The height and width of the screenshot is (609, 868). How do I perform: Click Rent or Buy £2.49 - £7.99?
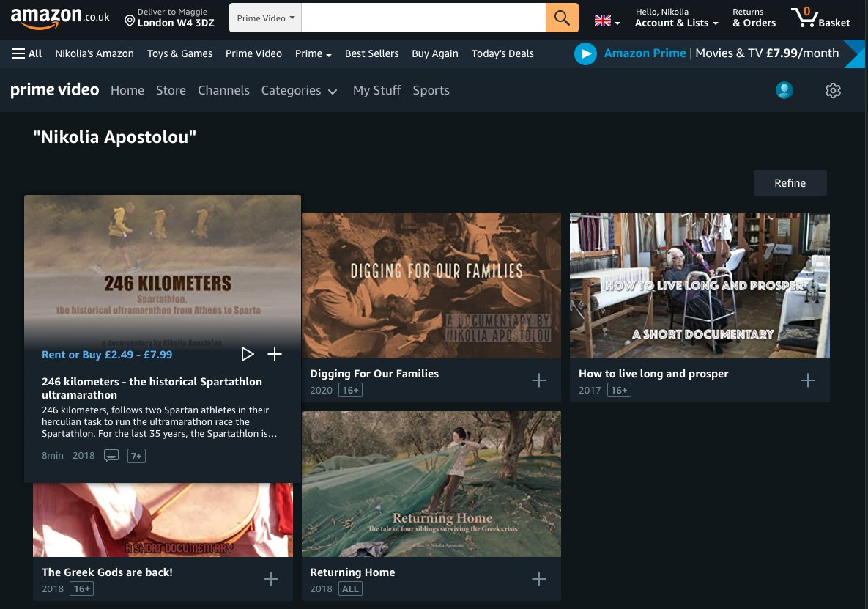click(x=107, y=355)
